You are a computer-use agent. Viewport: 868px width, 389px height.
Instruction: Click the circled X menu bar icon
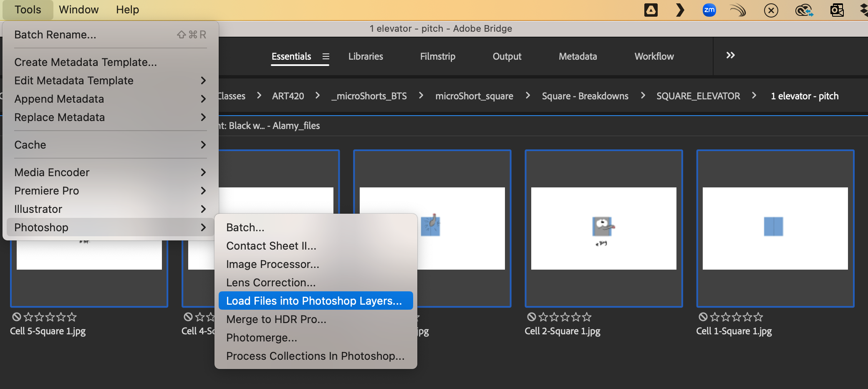pyautogui.click(x=771, y=10)
